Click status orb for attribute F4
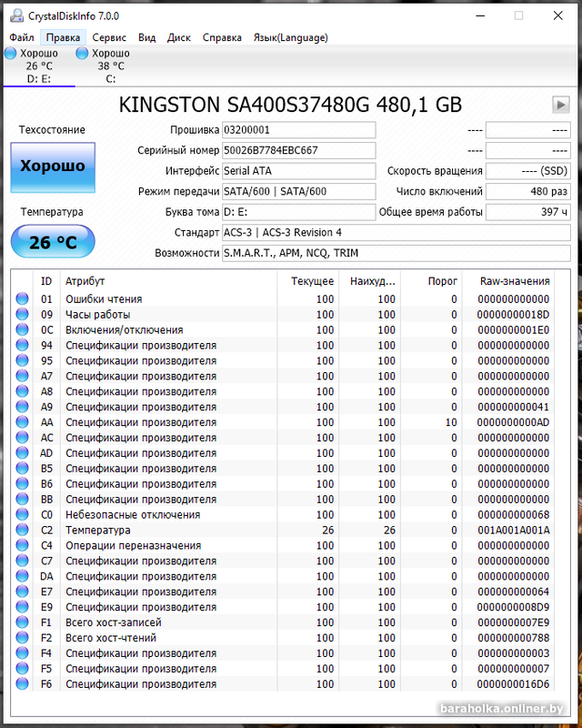 tap(22, 652)
